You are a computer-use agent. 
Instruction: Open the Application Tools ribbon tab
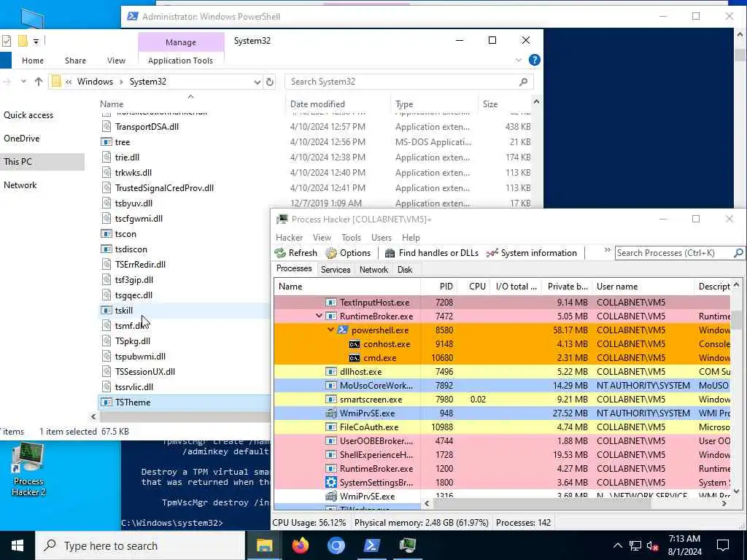(181, 61)
